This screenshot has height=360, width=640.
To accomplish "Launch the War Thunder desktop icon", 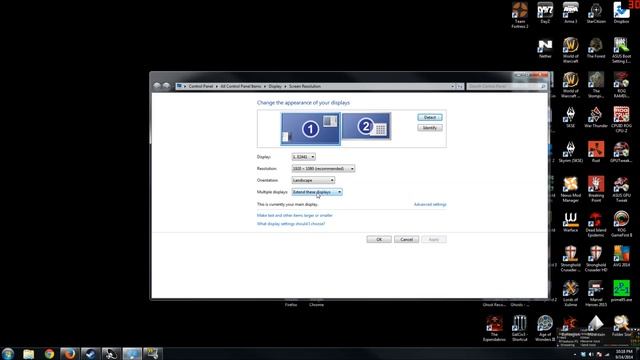I will (x=596, y=117).
